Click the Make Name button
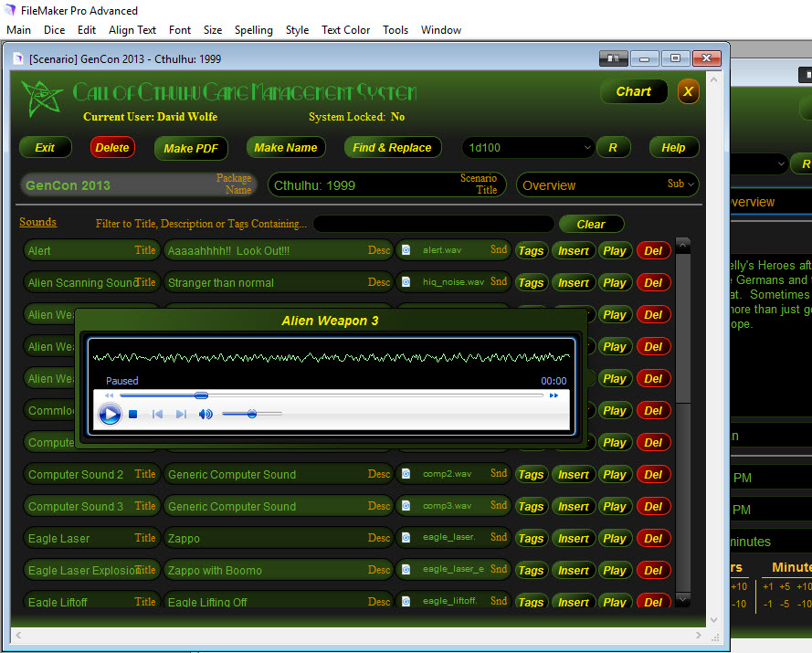 coord(286,148)
